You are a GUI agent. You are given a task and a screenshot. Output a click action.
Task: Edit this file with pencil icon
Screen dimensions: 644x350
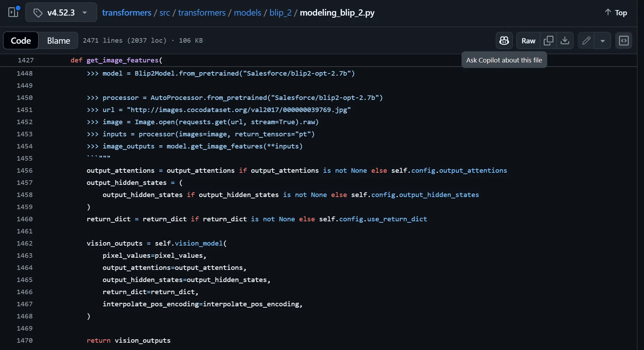[x=586, y=41]
